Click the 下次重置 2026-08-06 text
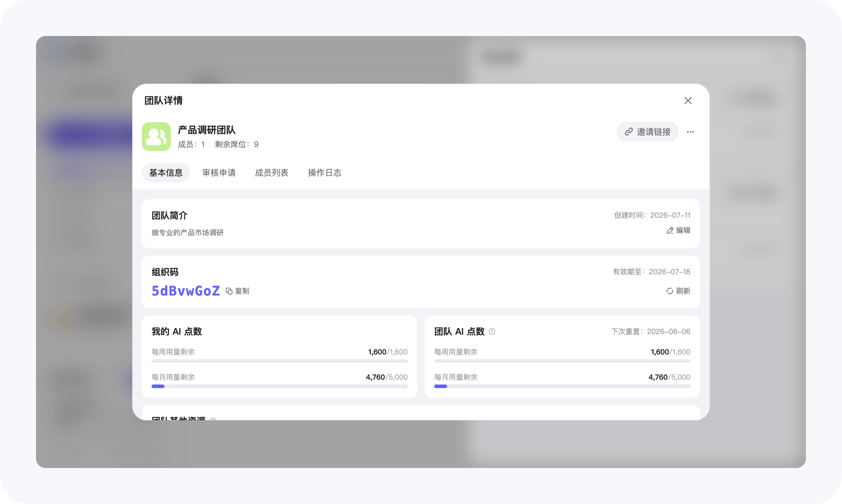This screenshot has height=504, width=842. click(x=651, y=332)
